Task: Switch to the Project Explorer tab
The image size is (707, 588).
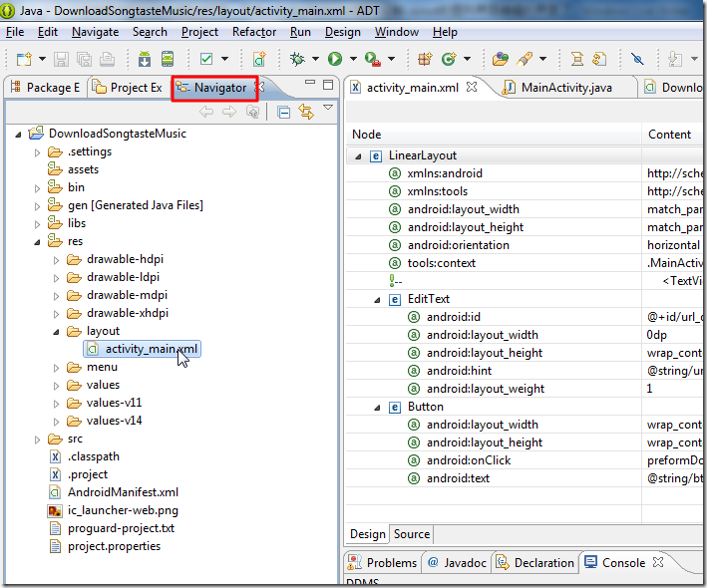Action: (x=128, y=88)
